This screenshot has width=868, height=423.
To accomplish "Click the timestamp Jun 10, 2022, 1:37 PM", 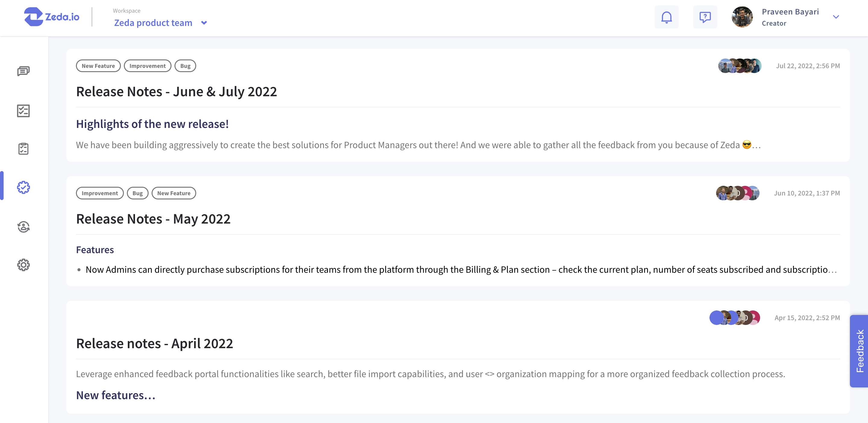I will (807, 193).
